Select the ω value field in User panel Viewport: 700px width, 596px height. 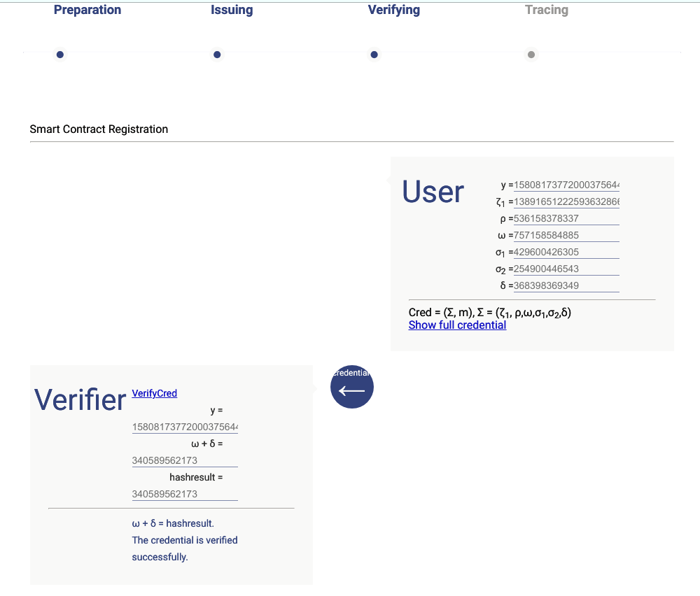tap(567, 235)
